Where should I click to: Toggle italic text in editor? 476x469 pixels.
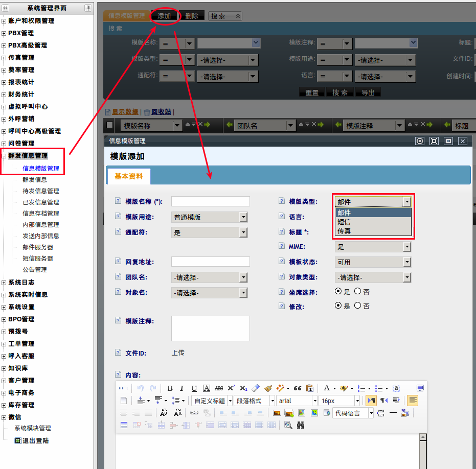tap(182, 388)
